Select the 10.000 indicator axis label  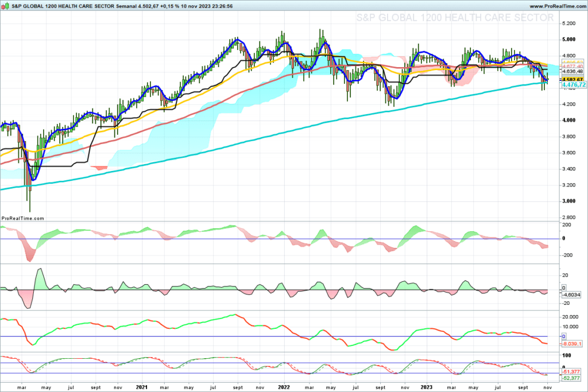point(570,327)
